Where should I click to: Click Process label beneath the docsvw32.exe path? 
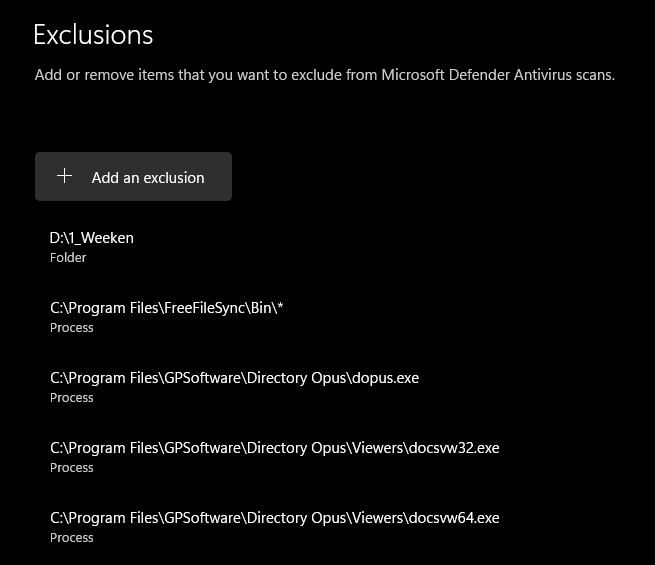tap(71, 468)
